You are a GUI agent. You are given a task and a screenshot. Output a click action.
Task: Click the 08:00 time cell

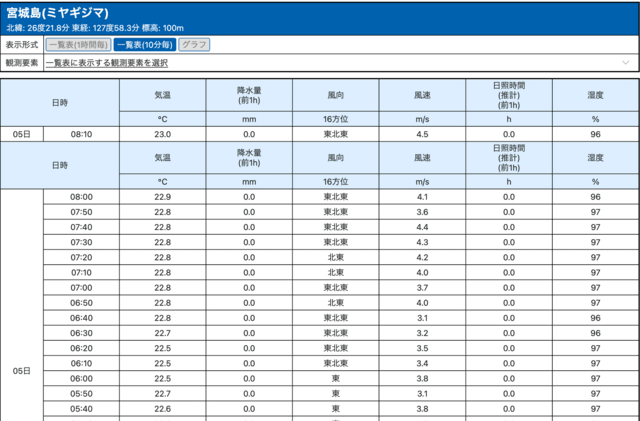(81, 197)
